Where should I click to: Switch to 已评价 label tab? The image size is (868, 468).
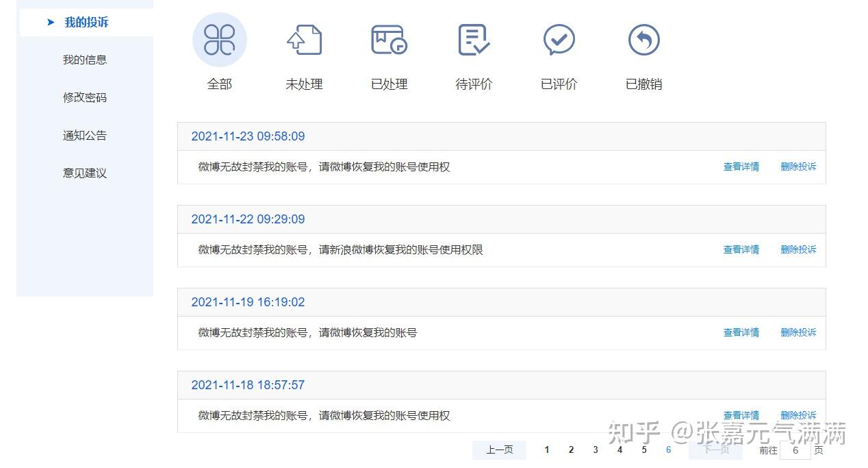(x=559, y=84)
